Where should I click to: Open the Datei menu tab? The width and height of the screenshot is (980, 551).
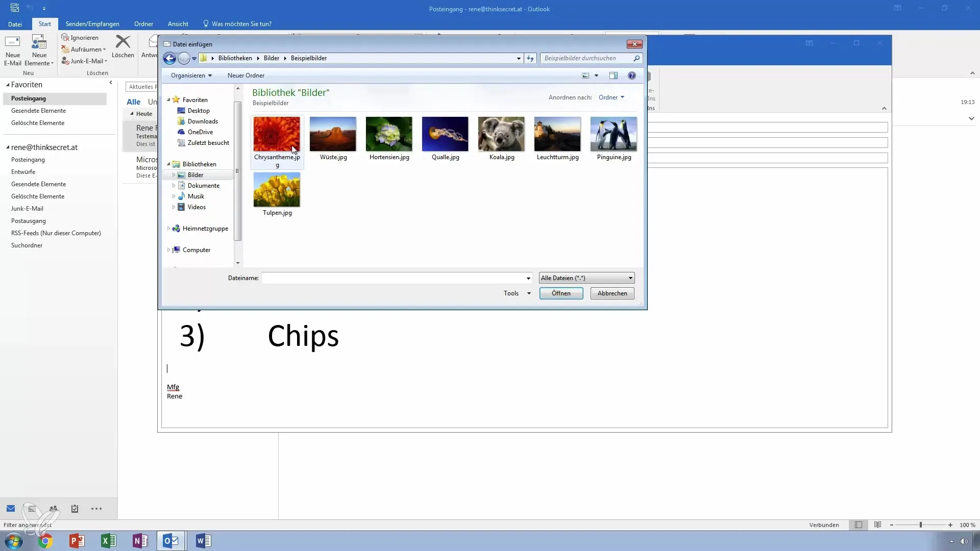click(x=15, y=24)
